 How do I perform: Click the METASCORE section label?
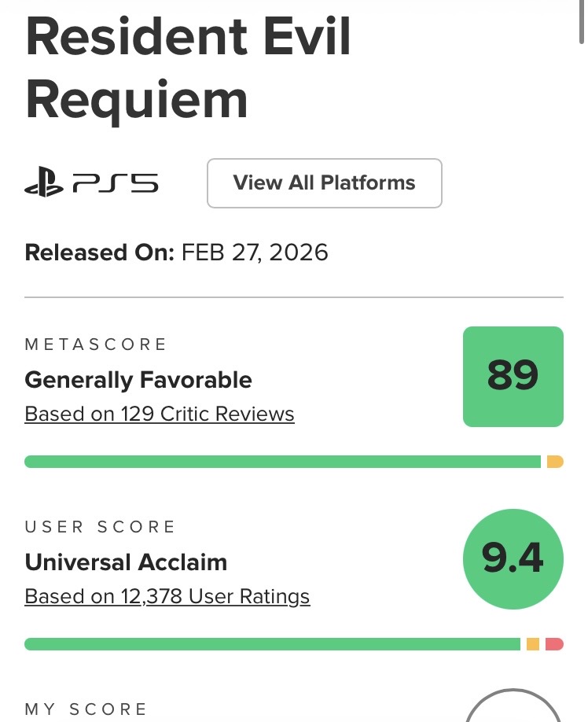[x=96, y=344]
